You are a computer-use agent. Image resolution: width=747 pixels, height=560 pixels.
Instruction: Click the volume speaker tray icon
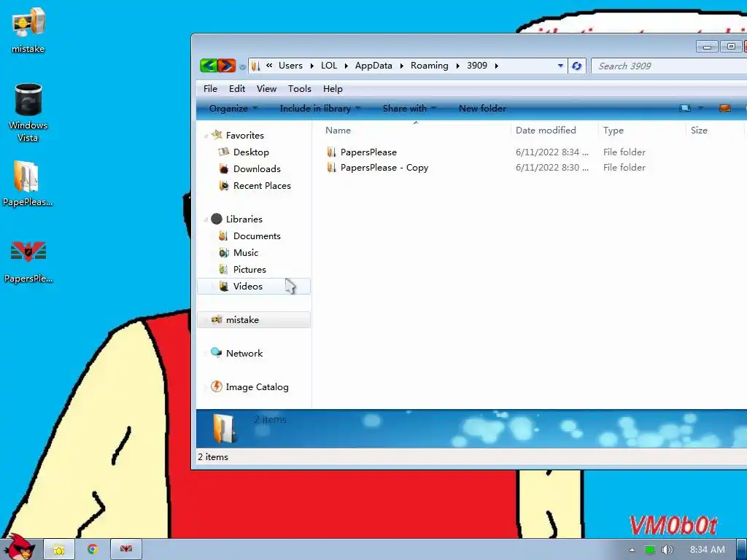(667, 550)
